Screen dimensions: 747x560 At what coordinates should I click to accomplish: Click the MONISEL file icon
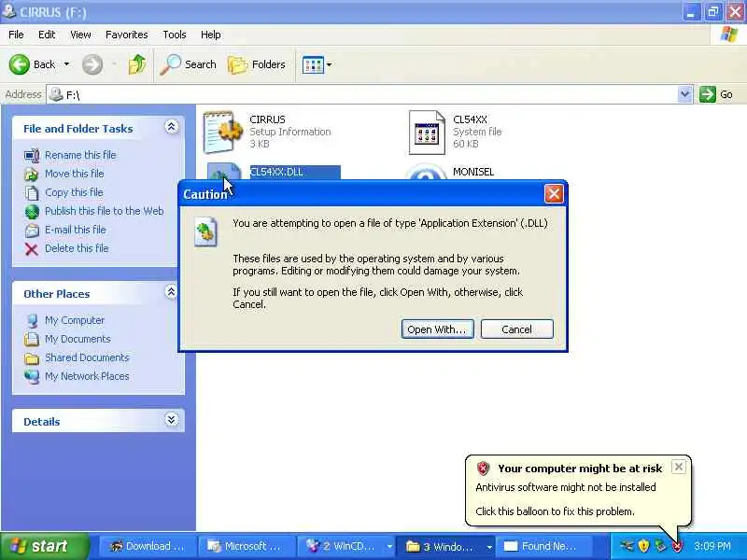(x=426, y=172)
